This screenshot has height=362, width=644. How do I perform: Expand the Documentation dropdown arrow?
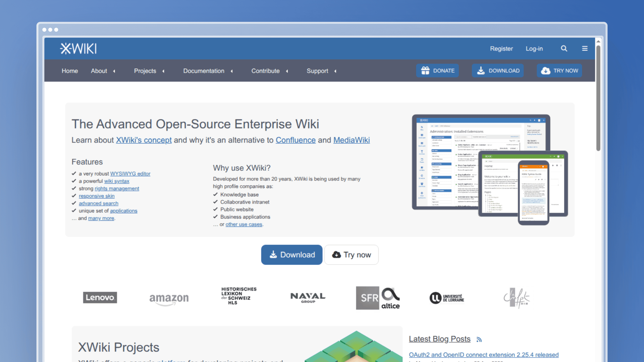[x=232, y=71]
